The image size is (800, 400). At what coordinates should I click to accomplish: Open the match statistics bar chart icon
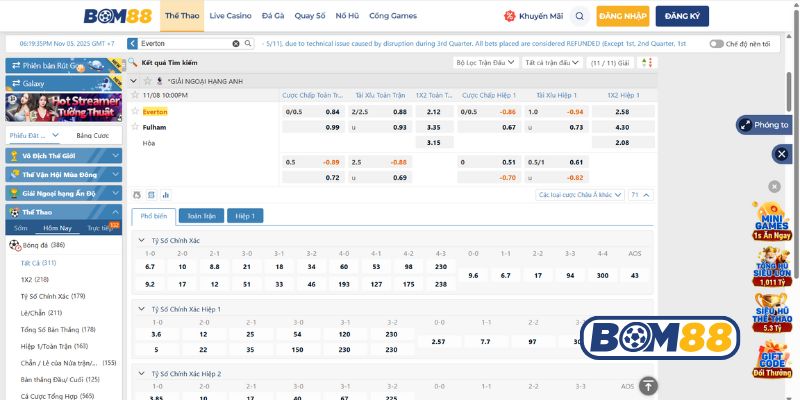click(165, 195)
